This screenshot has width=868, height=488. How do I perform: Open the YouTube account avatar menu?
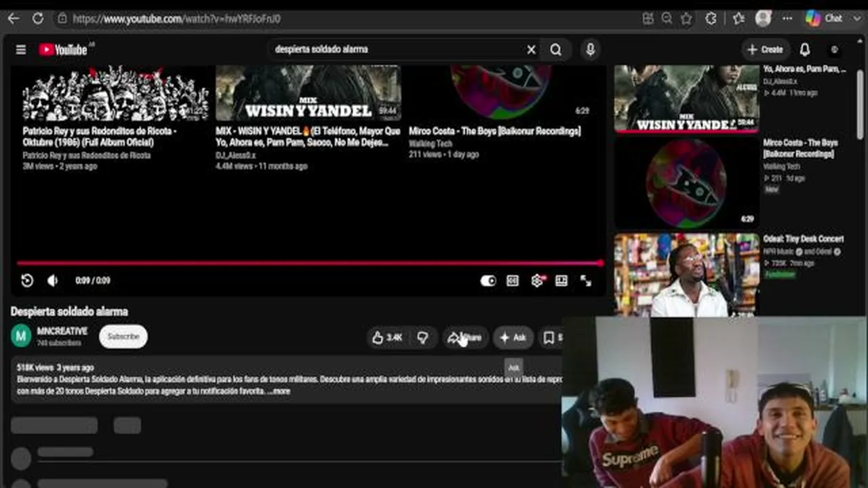tap(835, 49)
